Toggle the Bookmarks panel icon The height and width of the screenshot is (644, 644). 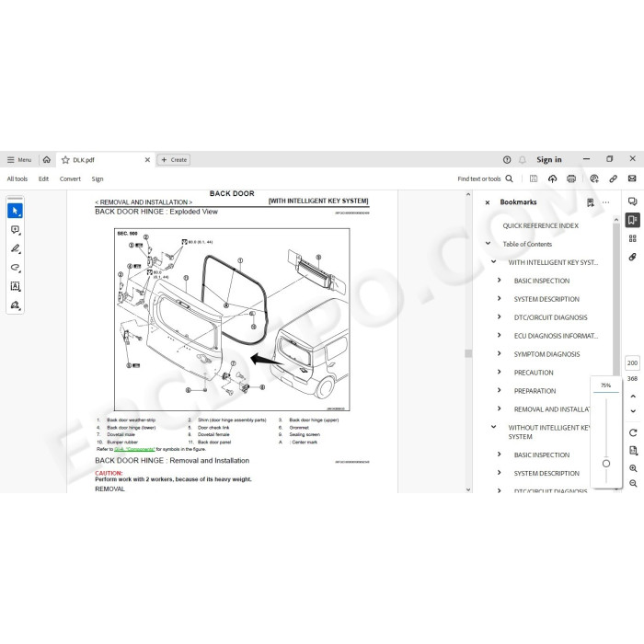point(633,220)
